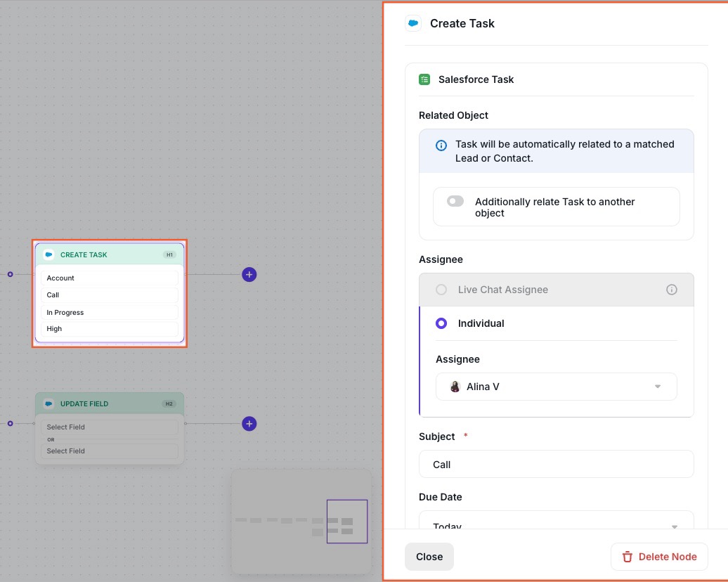Image resolution: width=728 pixels, height=582 pixels.
Task: Click the Delete Node button
Action: point(658,557)
